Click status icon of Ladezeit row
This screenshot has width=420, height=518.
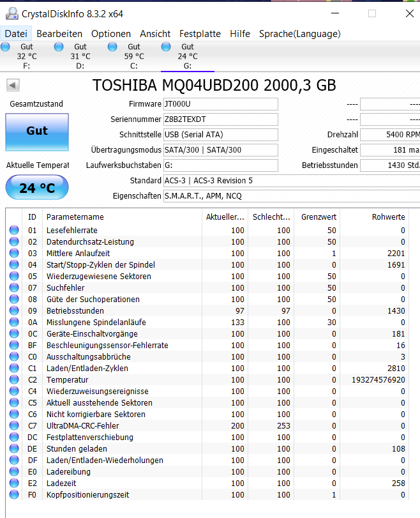click(x=14, y=483)
